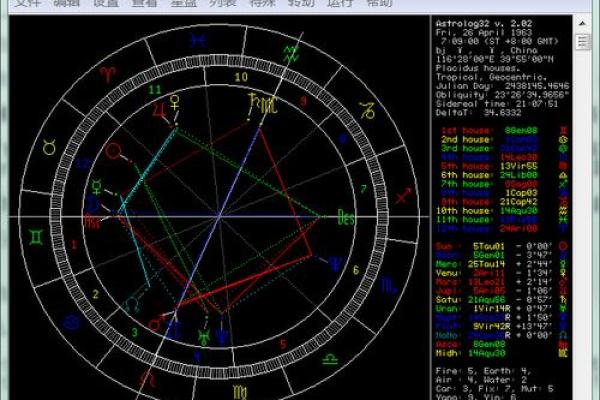Click the '21Cap42' house cusp value
This screenshot has width=600, height=400.
[518, 202]
